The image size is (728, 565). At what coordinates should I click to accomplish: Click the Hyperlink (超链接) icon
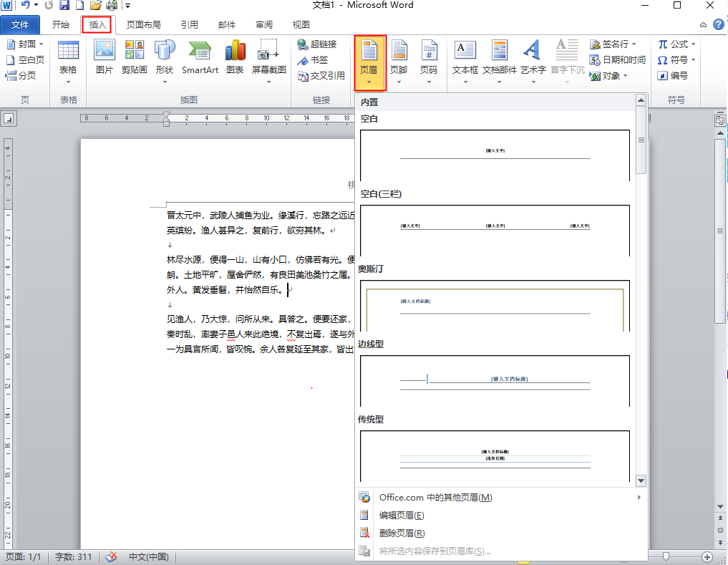pyautogui.click(x=317, y=44)
